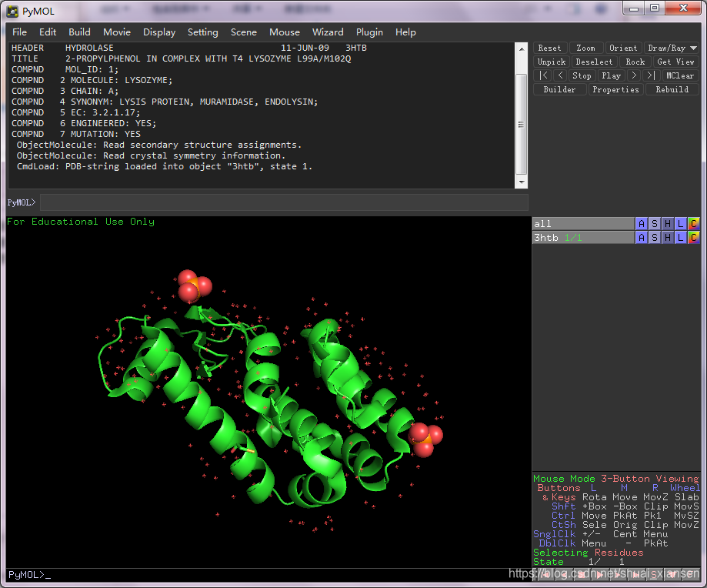This screenshot has height=588, width=707.
Task: Open Show menu for all
Action: tap(655, 224)
